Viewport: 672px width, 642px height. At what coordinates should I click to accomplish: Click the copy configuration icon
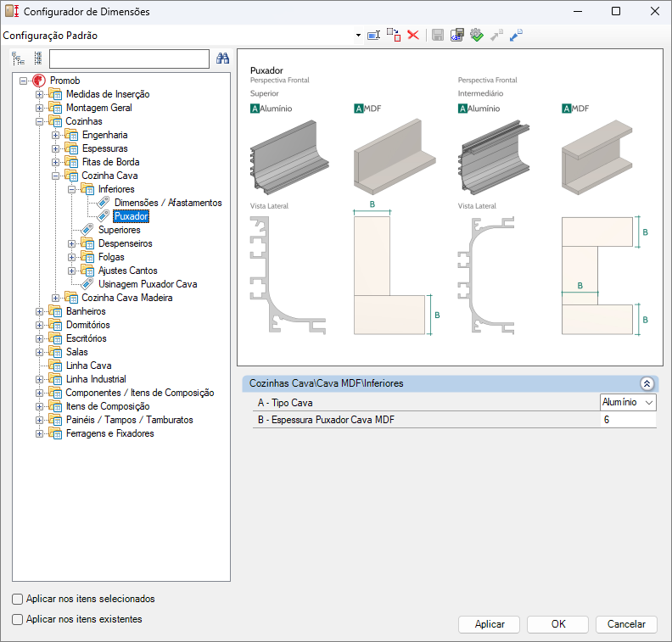393,35
